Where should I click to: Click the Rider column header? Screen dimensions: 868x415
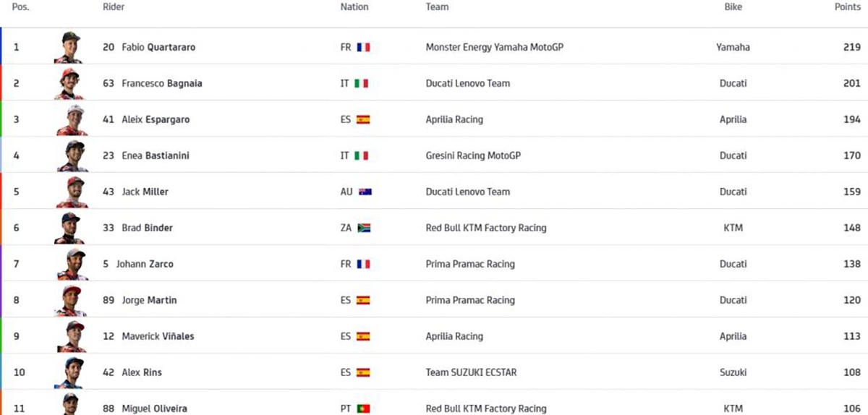point(114,7)
